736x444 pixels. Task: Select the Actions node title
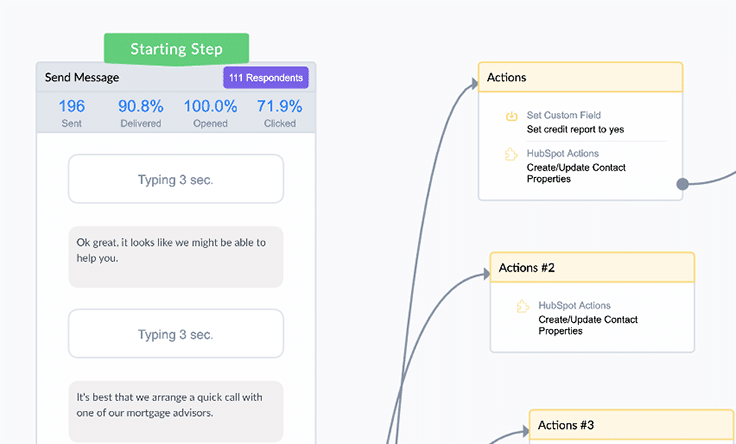507,78
